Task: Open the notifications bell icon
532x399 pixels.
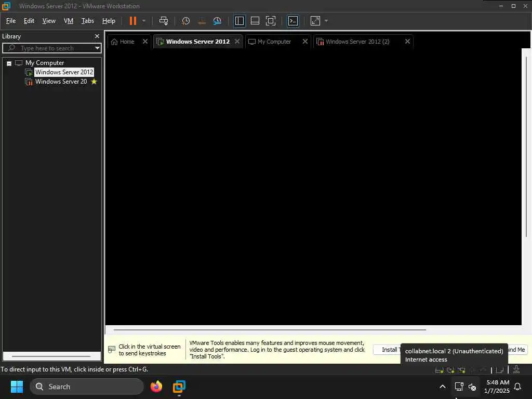Action: (x=517, y=387)
